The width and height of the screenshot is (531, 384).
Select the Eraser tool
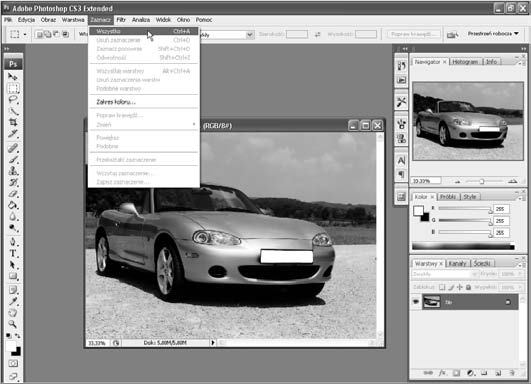click(x=13, y=194)
